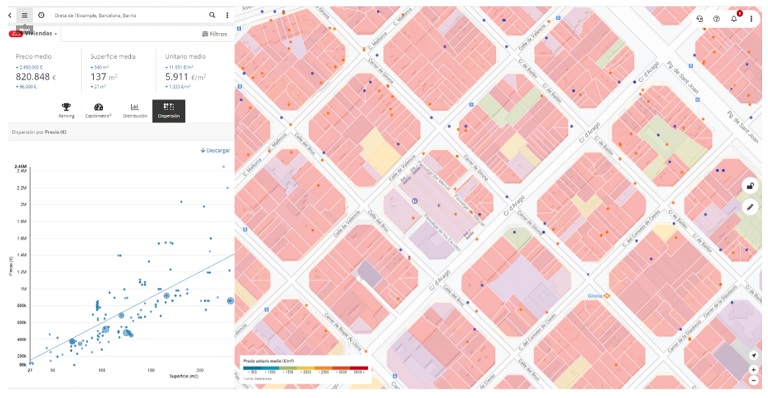Image resolution: width=768 pixels, height=398 pixels.
Task: Select the pencil draw tool on map
Action: pos(750,207)
